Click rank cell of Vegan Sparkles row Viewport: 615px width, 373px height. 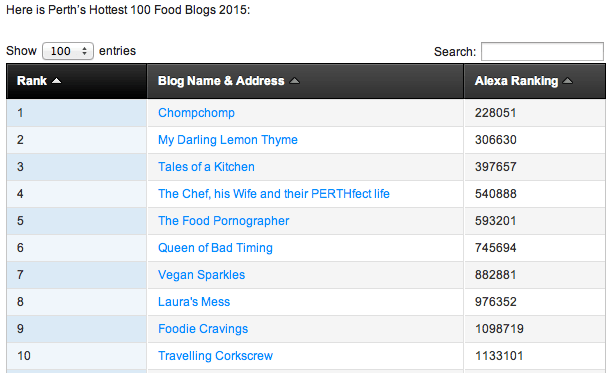[x=76, y=275]
